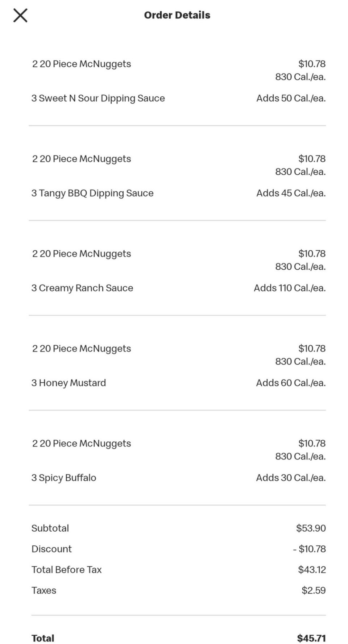Tap the McNuggets item above Spicy Buffalo
The width and height of the screenshot is (348, 644).
(x=82, y=444)
